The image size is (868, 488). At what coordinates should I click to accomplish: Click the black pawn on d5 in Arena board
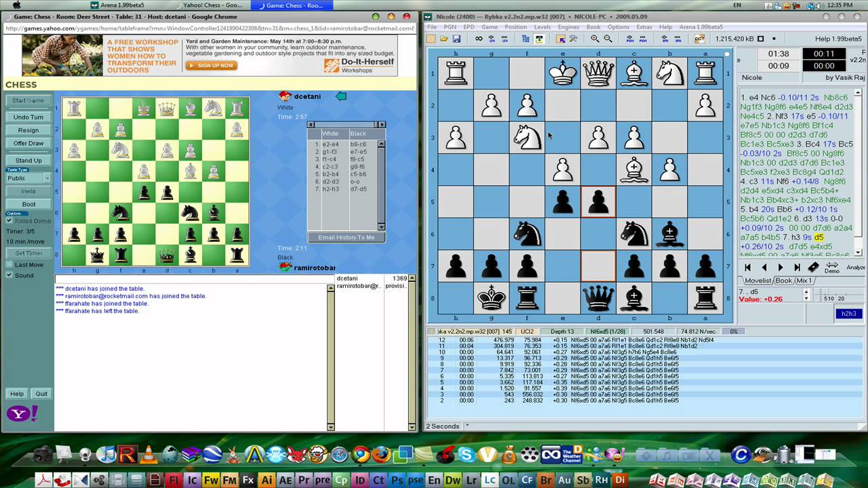[x=598, y=201]
